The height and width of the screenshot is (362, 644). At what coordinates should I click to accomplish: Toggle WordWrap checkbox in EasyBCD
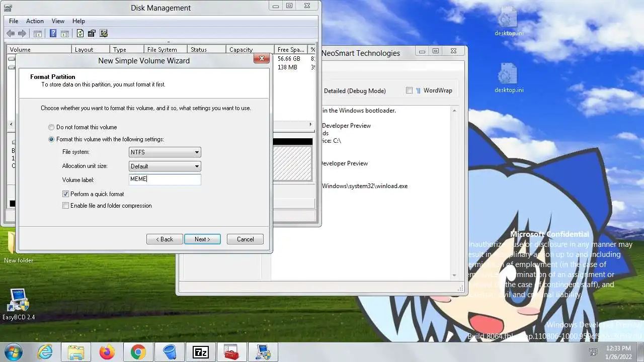(409, 90)
